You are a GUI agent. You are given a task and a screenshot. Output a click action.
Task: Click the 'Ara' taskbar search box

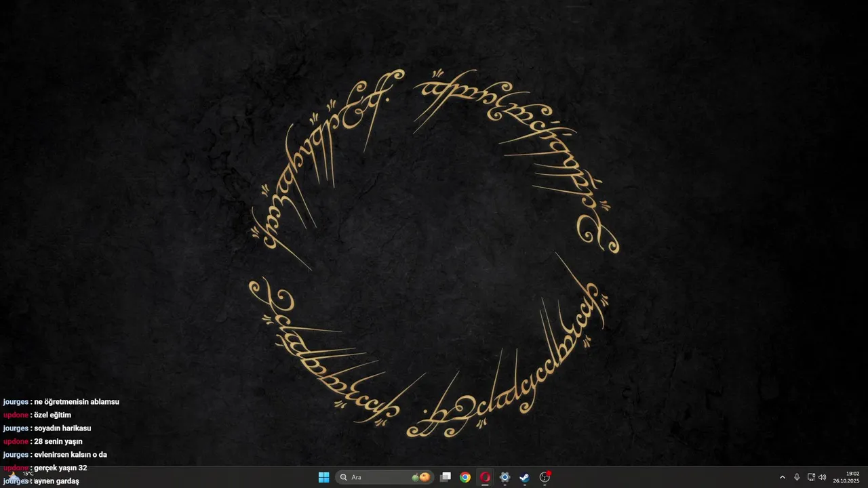tap(384, 477)
